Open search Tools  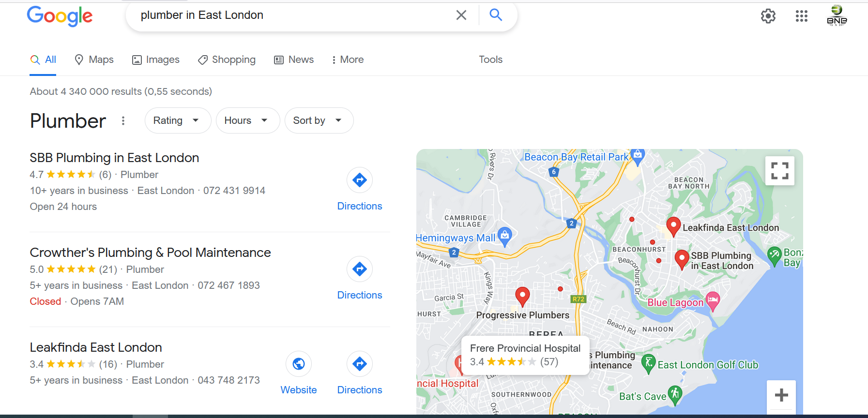coord(491,60)
